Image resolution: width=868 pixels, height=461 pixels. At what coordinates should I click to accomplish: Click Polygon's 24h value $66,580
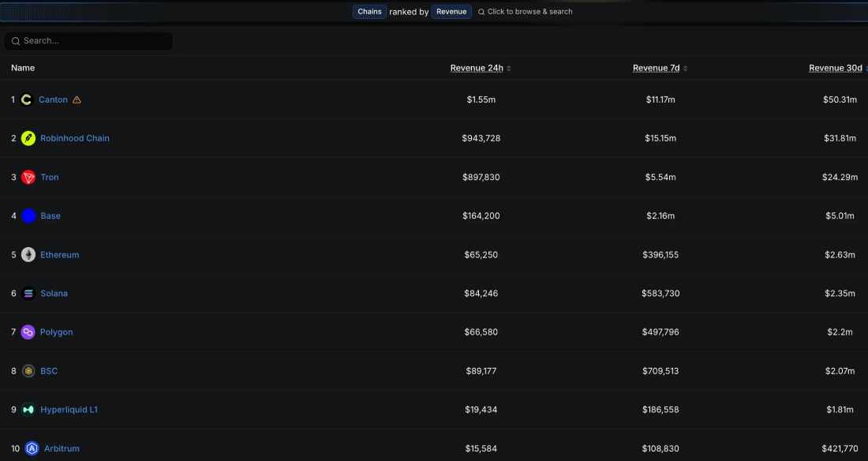point(481,332)
